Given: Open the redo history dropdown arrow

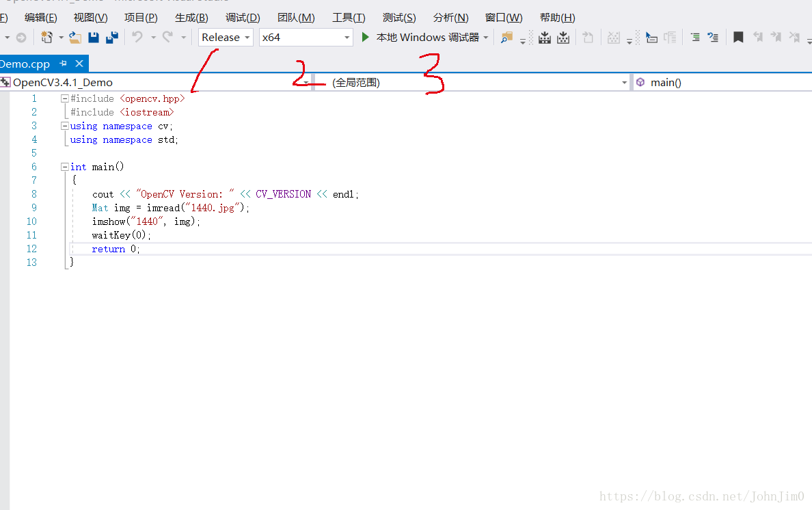Looking at the screenshot, I should click(x=183, y=38).
